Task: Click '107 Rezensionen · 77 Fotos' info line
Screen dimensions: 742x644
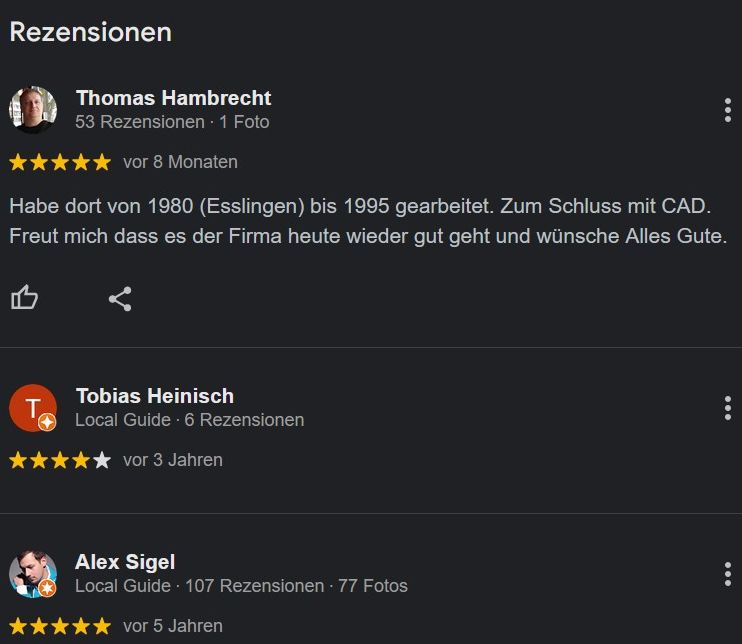Action: [x=296, y=586]
